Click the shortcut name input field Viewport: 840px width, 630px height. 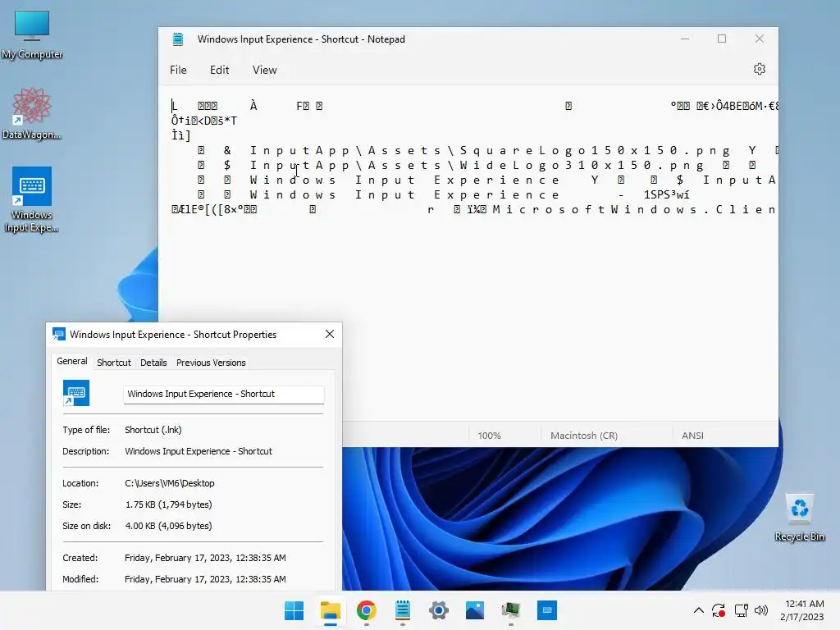click(x=223, y=395)
